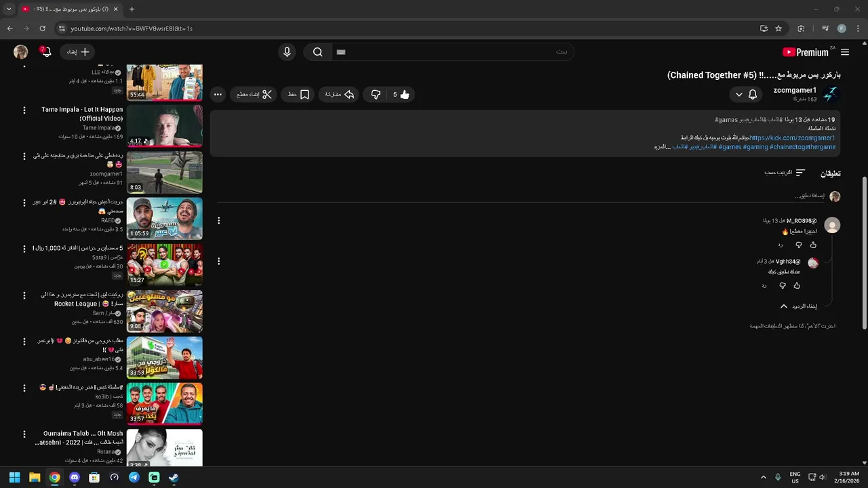This screenshot has width=868, height=488.
Task: Open a new Chrome tab
Action: (132, 9)
